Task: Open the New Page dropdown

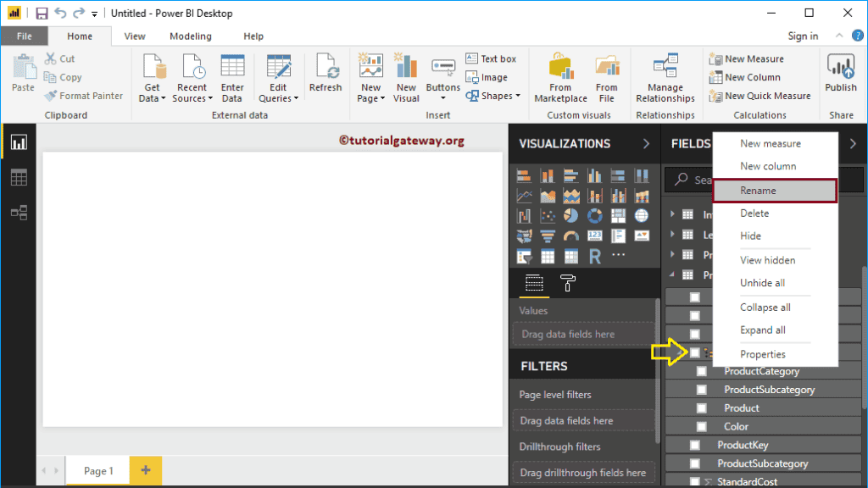Action: pos(371,92)
